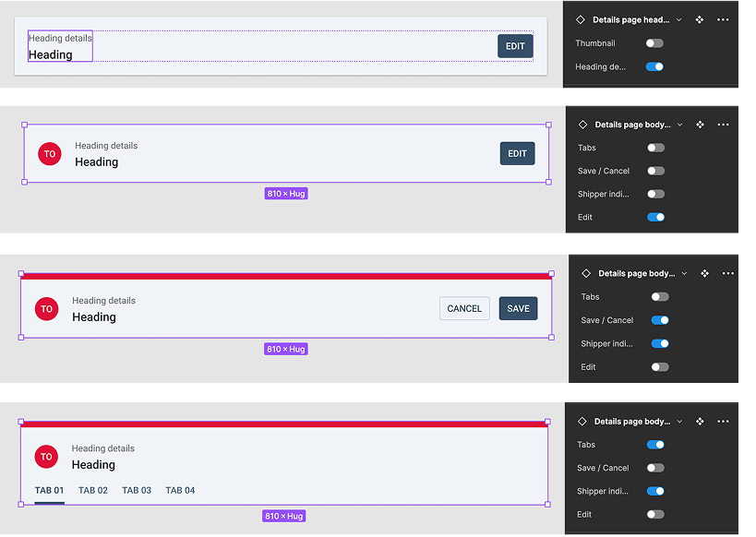Screen dimensions: 756x537
Task: Click the 810 × Hug size badge
Action: tap(285, 193)
